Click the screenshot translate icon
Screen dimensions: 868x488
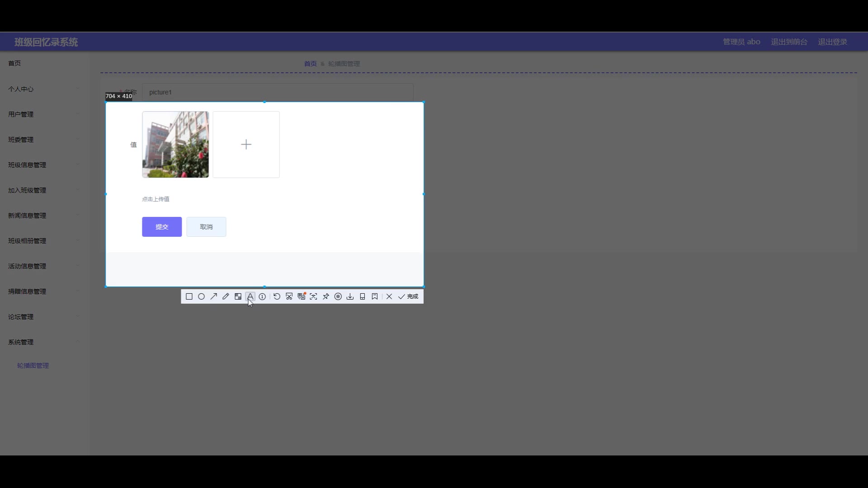click(302, 296)
